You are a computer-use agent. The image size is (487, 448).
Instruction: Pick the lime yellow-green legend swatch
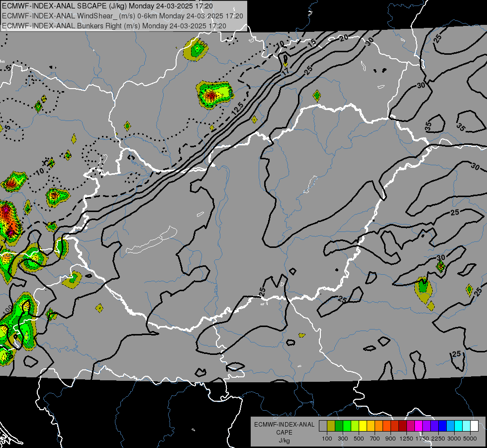tap(355, 426)
